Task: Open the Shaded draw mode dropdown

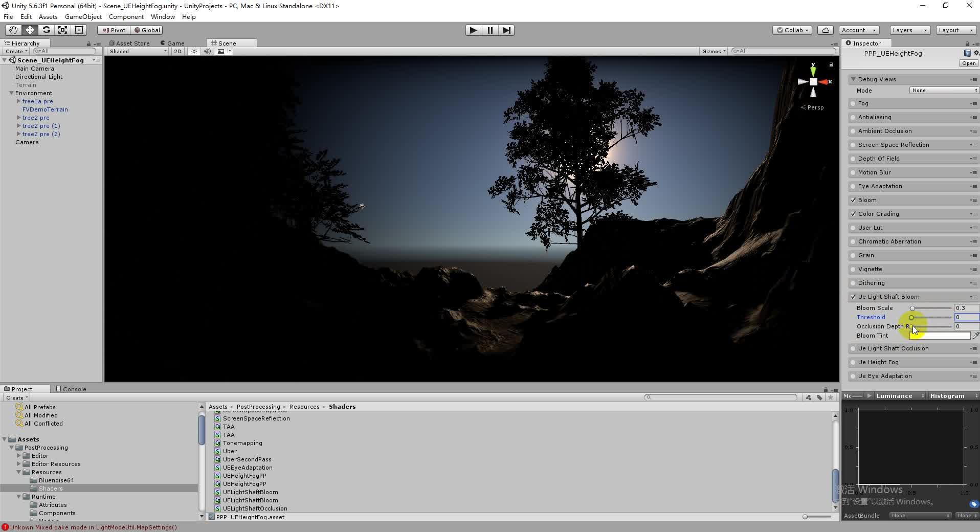Action: (136, 51)
